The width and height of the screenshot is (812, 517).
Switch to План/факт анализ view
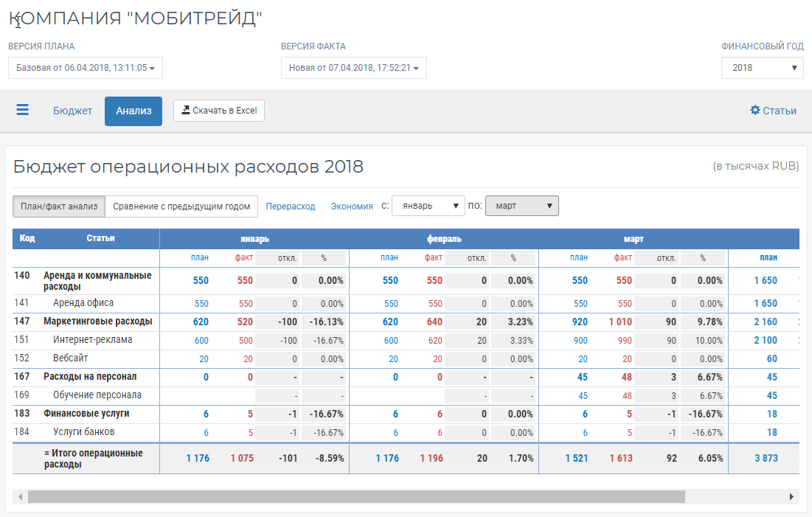(x=59, y=207)
